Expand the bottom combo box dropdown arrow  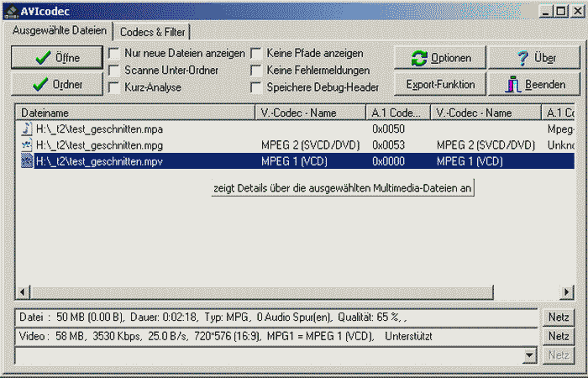pos(528,355)
